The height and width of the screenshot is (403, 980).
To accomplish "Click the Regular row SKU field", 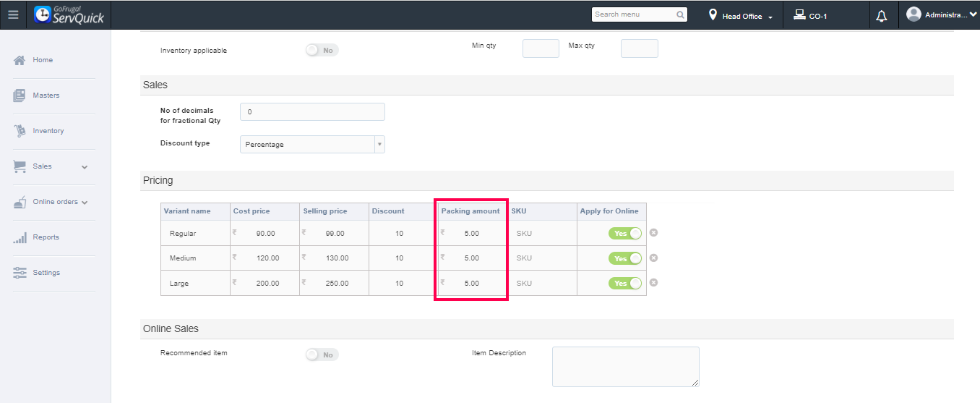I will point(542,234).
